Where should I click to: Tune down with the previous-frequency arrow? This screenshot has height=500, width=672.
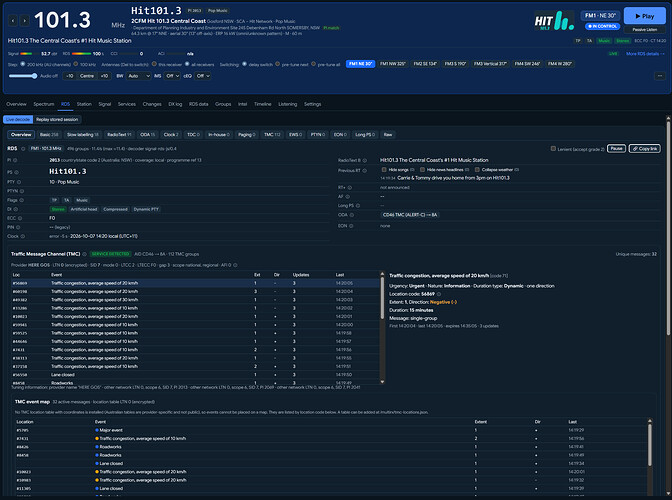click(x=13, y=20)
